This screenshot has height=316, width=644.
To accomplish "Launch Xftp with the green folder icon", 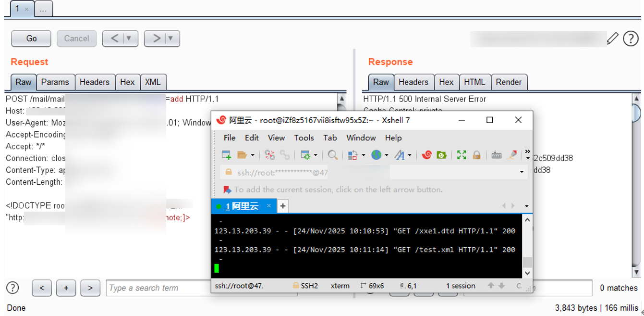I will (441, 155).
